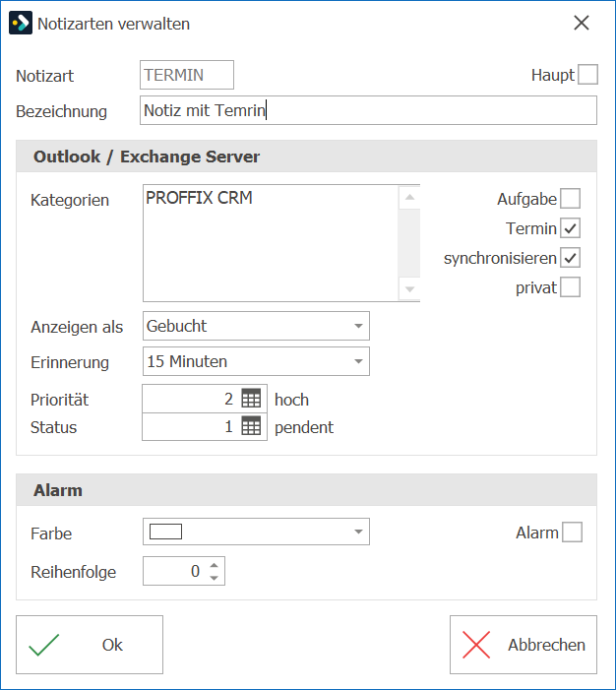The image size is (616, 690).
Task: Select the white Farbe color swatch
Action: [x=166, y=532]
